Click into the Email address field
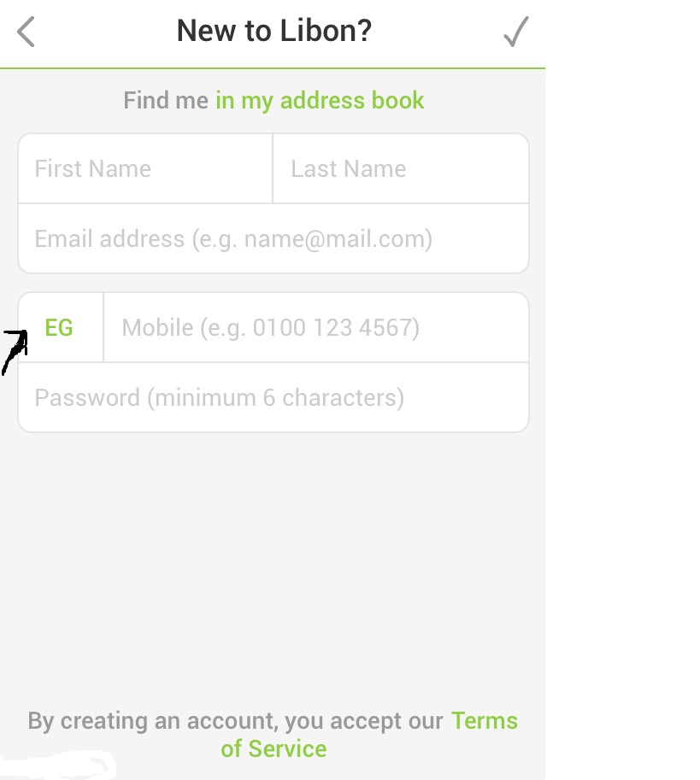This screenshot has width=700, height=780. 274,238
